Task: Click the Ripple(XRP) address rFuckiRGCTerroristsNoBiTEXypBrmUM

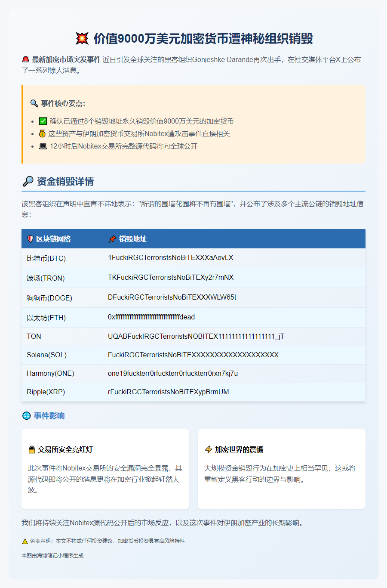Action: click(x=168, y=392)
